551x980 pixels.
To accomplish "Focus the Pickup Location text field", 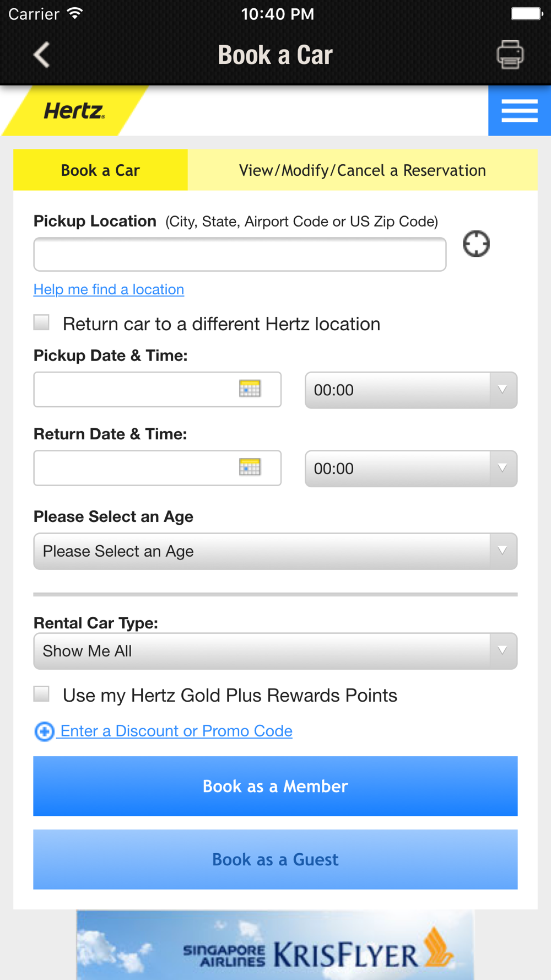I will [240, 255].
